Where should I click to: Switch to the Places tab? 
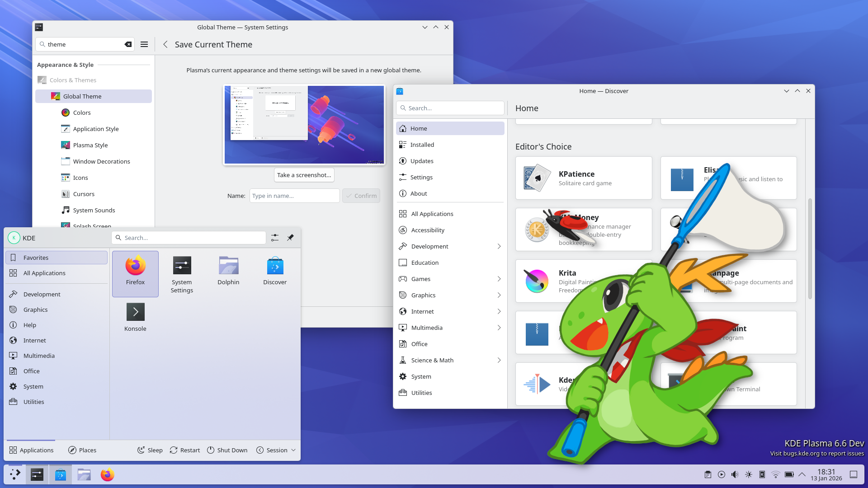[x=82, y=450]
